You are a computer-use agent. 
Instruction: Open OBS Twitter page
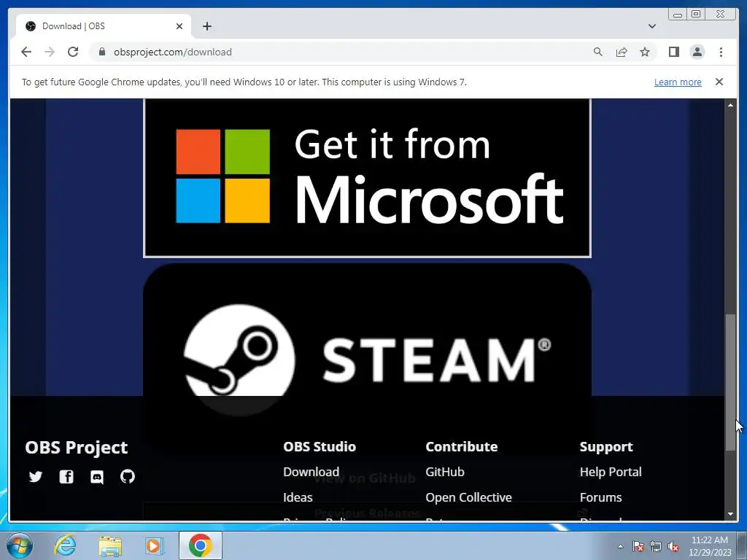36,477
